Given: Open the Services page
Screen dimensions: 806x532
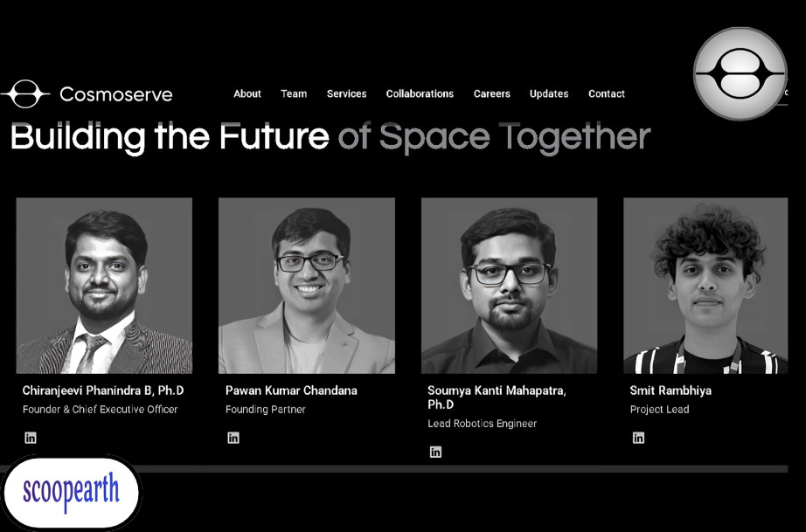Looking at the screenshot, I should pyautogui.click(x=346, y=93).
